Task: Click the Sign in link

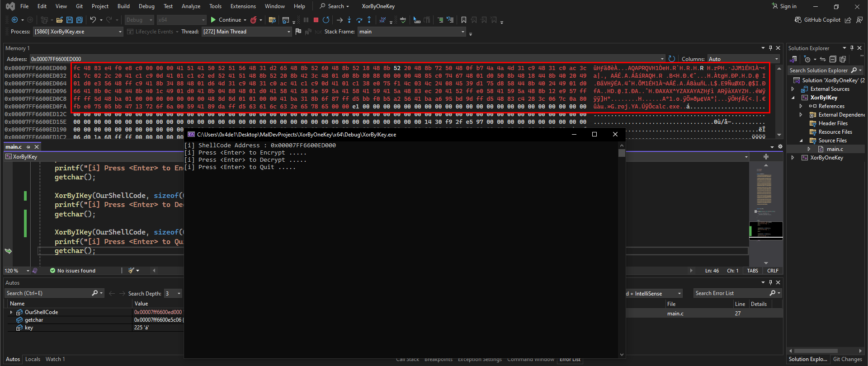Action: coord(784,6)
